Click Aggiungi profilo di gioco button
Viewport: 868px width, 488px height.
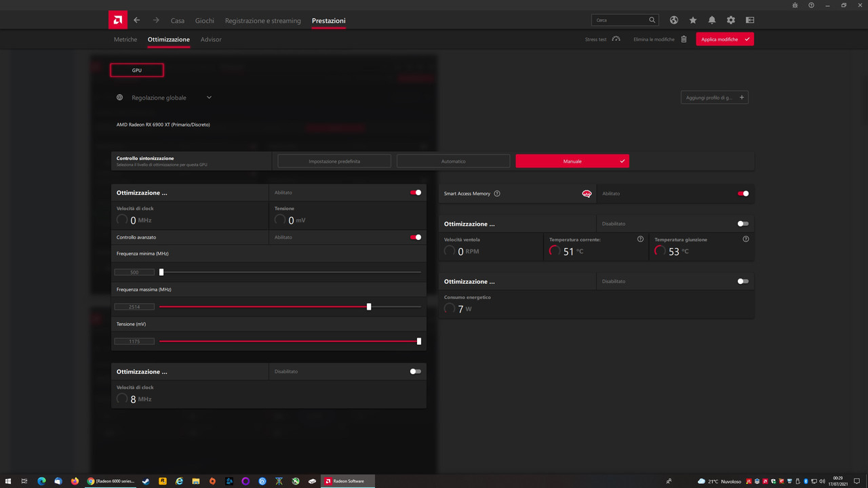(x=714, y=98)
